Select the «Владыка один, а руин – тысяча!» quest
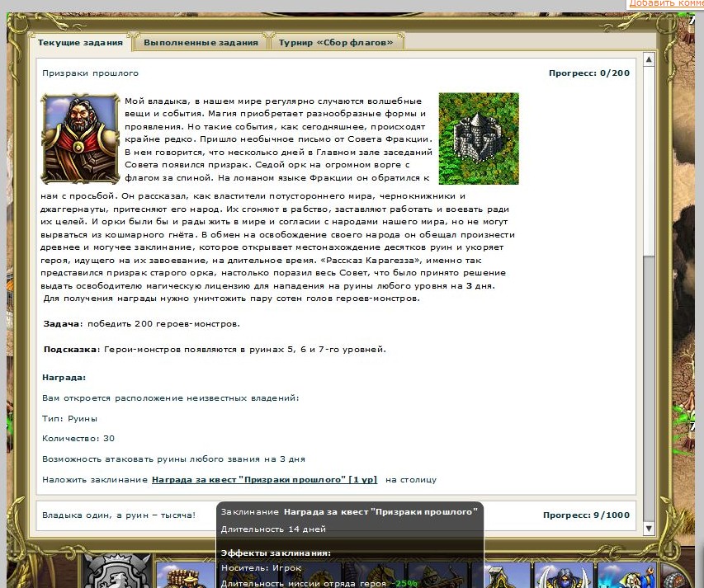704x588 pixels. (x=119, y=515)
